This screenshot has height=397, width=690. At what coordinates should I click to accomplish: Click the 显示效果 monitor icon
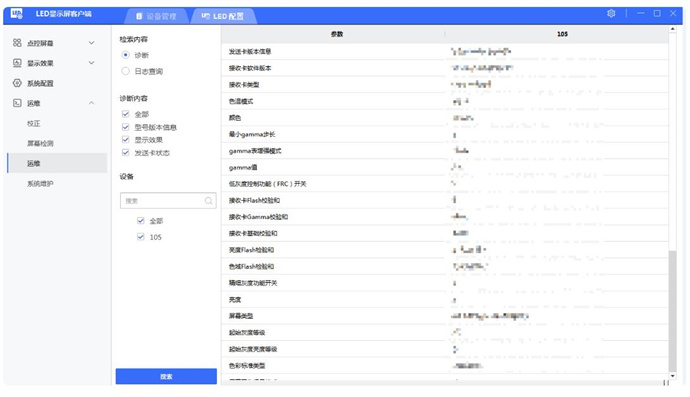tap(17, 63)
